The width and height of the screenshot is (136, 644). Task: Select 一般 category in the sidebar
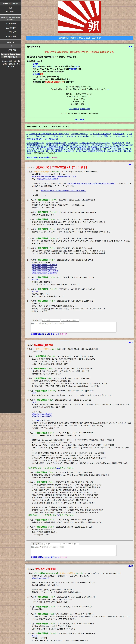tap(11, 46)
